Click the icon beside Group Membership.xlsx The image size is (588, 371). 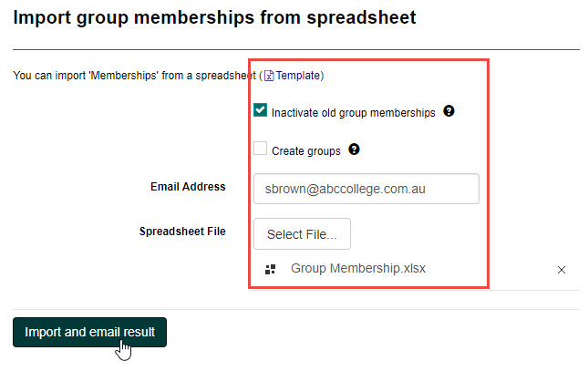pyautogui.click(x=270, y=270)
